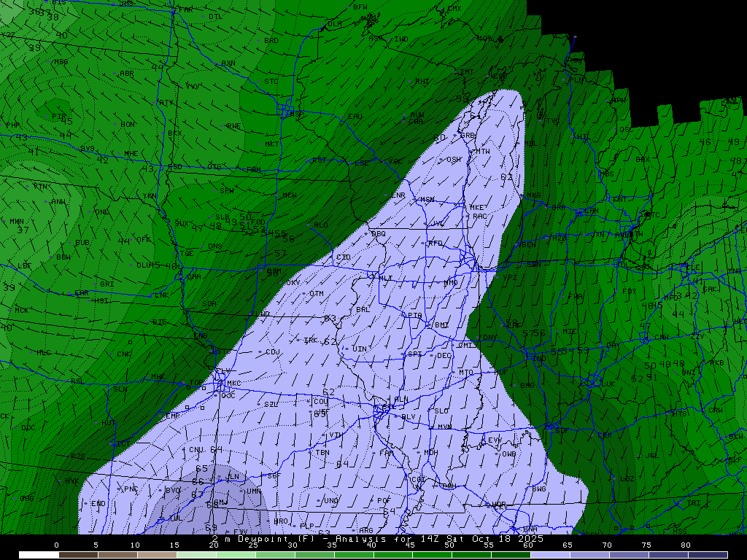Viewport: 747px width, 560px height.
Task: Click the CRW station label
Action: click(716, 410)
